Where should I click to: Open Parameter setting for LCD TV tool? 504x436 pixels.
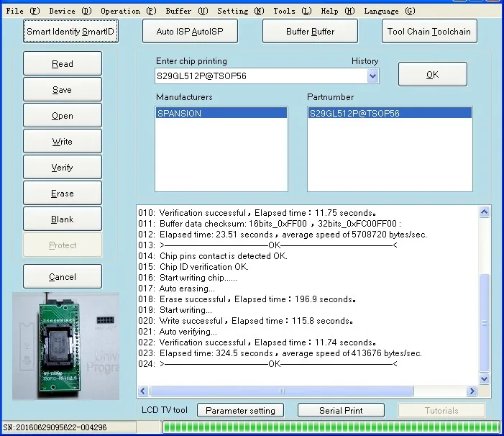[x=240, y=410]
